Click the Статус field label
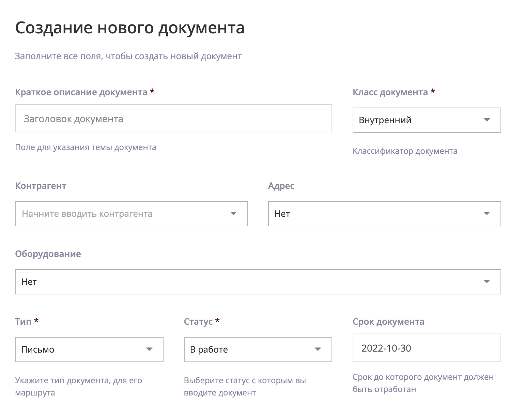Viewport: 524px width, 420px height. [198, 322]
